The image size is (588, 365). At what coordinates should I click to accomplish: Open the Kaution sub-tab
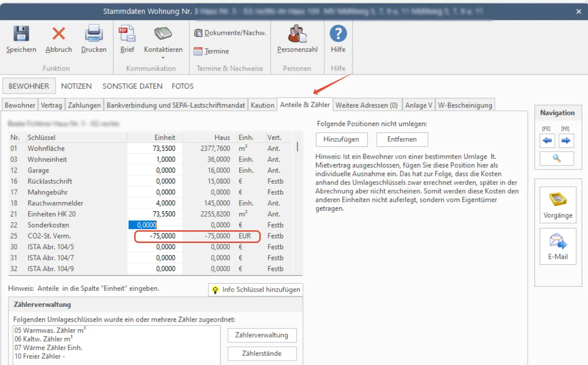[263, 105]
